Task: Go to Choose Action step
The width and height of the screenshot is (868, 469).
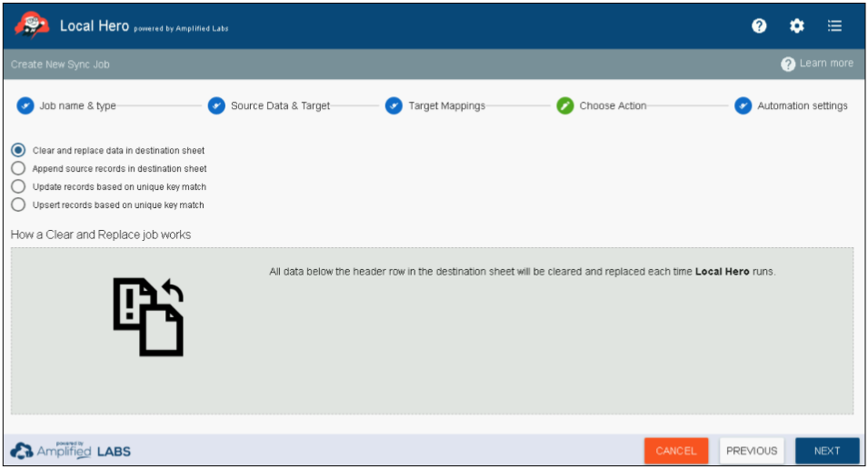Action: (x=613, y=105)
